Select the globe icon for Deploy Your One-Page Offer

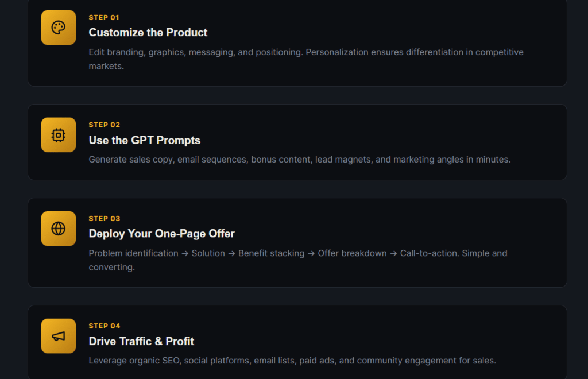59,229
